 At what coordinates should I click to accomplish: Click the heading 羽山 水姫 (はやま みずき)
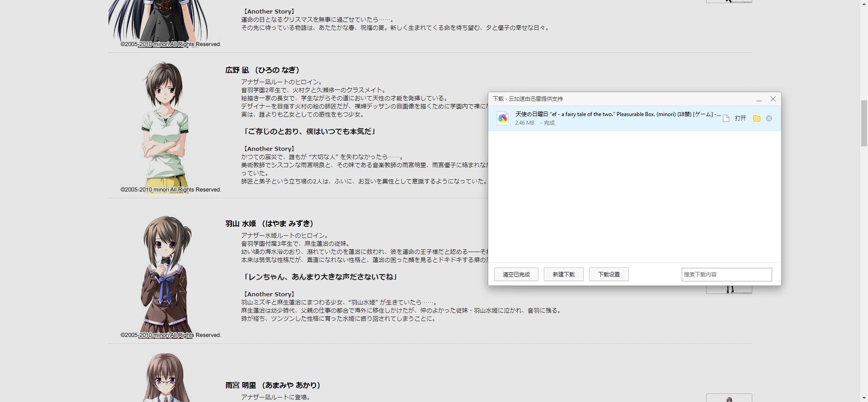point(269,224)
